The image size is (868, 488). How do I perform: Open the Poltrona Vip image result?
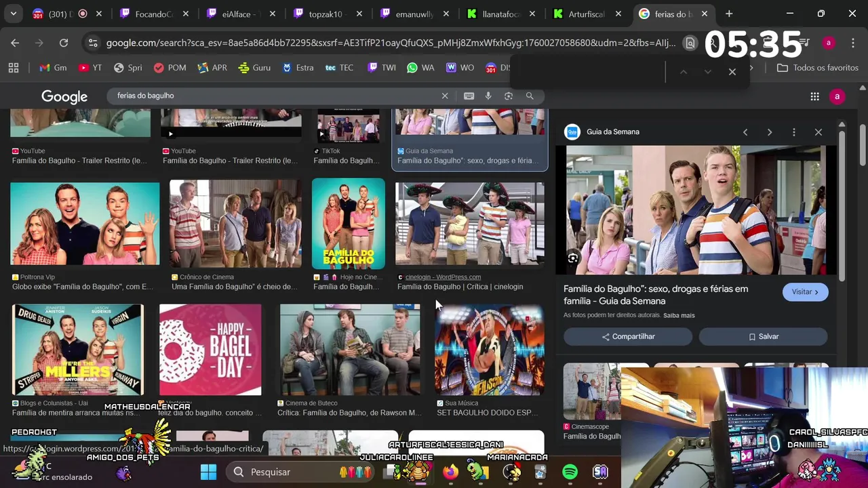(85, 224)
